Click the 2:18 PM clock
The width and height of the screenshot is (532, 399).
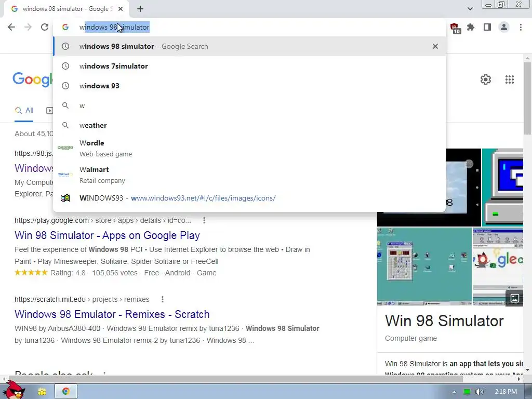[506, 392]
